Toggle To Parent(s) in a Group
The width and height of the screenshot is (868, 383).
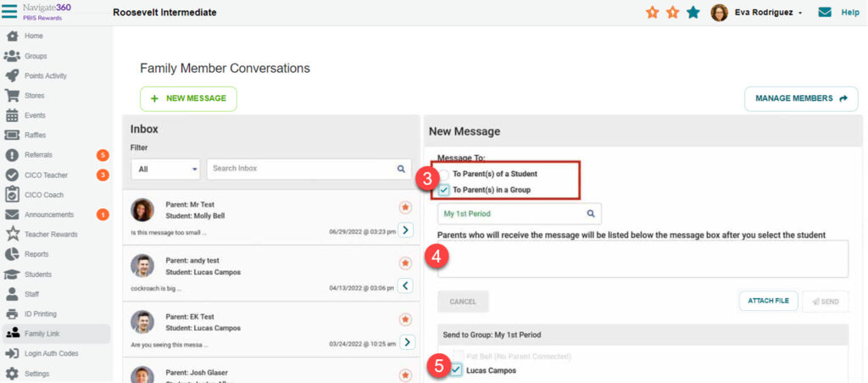(x=444, y=190)
